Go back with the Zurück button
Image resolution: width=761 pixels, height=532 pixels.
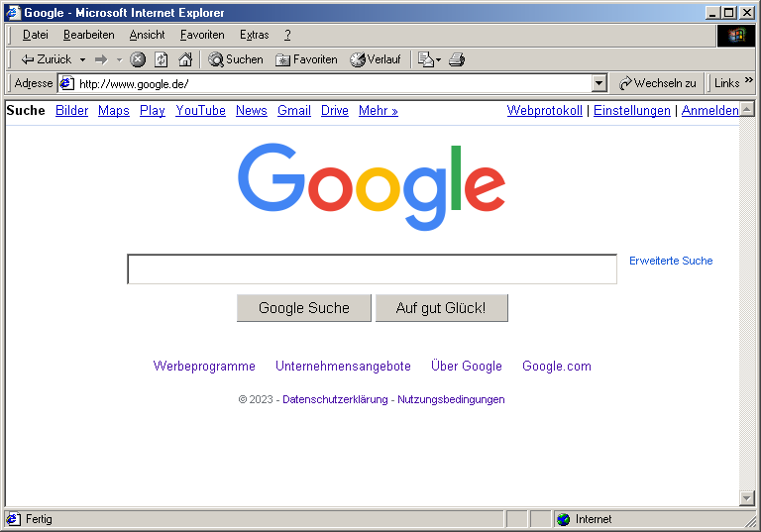[x=47, y=59]
